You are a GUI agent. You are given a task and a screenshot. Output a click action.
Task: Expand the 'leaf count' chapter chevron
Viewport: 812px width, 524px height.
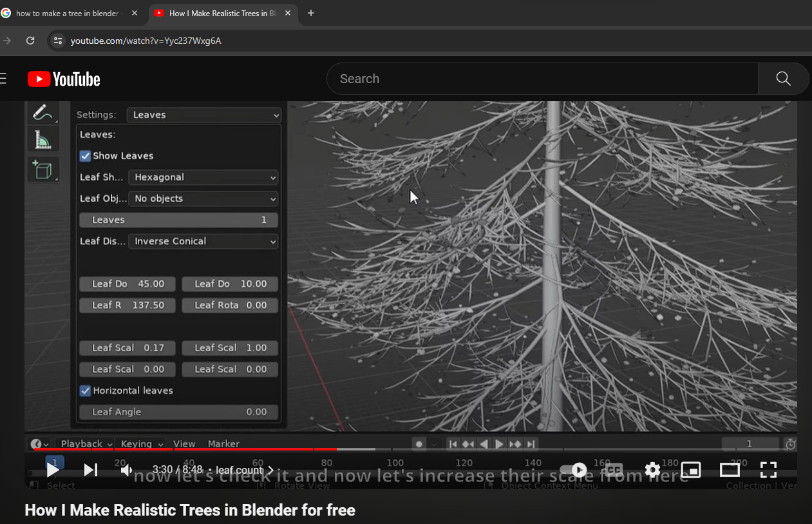pos(270,471)
